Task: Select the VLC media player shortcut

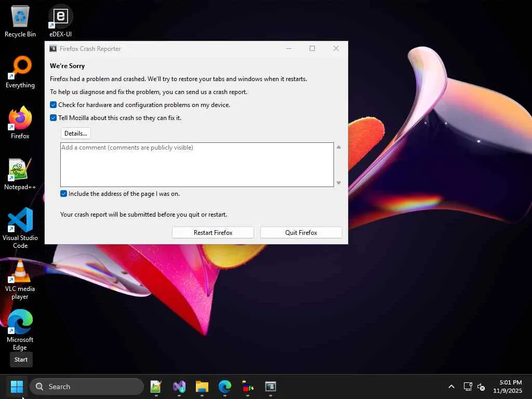Action: [x=20, y=280]
